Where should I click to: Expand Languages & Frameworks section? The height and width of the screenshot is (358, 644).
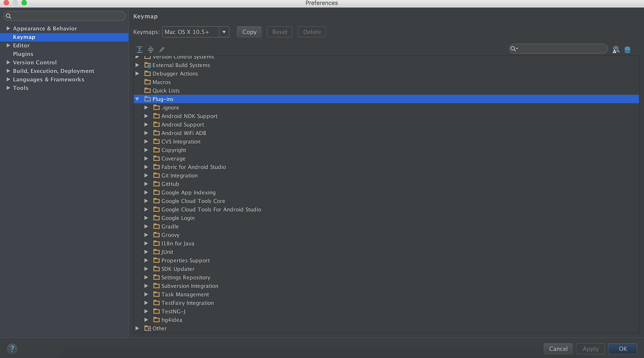tap(8, 79)
